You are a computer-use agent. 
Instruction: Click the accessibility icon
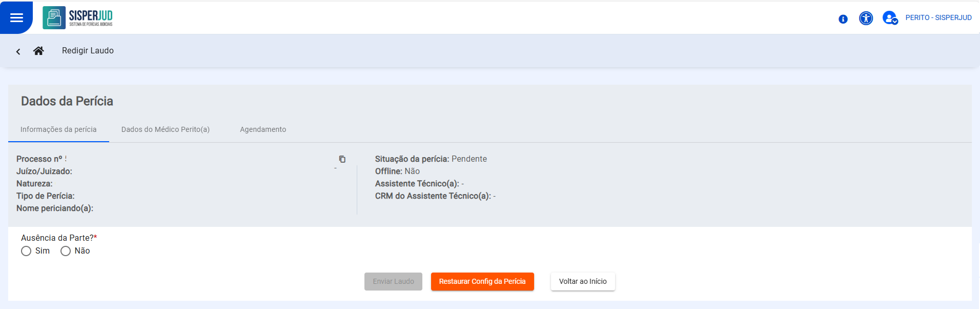tap(866, 18)
